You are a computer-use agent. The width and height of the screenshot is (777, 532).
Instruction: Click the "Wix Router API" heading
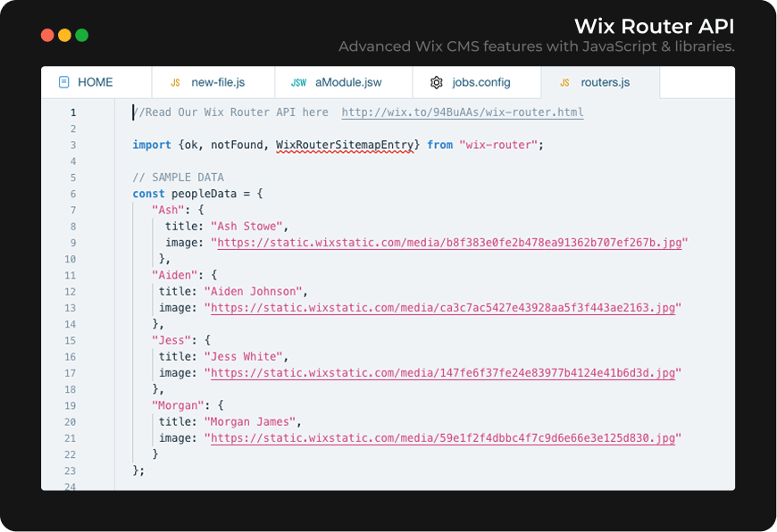(x=654, y=26)
